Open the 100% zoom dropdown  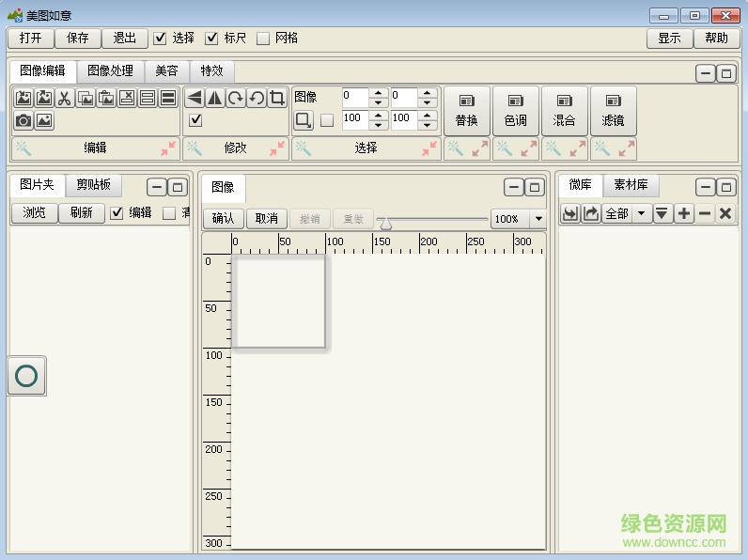click(538, 219)
